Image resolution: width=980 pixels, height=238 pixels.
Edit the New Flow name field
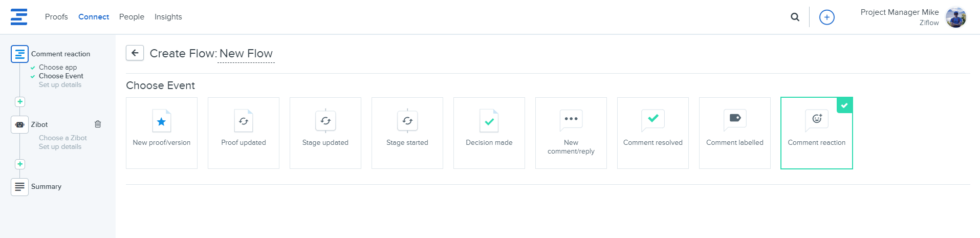click(246, 54)
